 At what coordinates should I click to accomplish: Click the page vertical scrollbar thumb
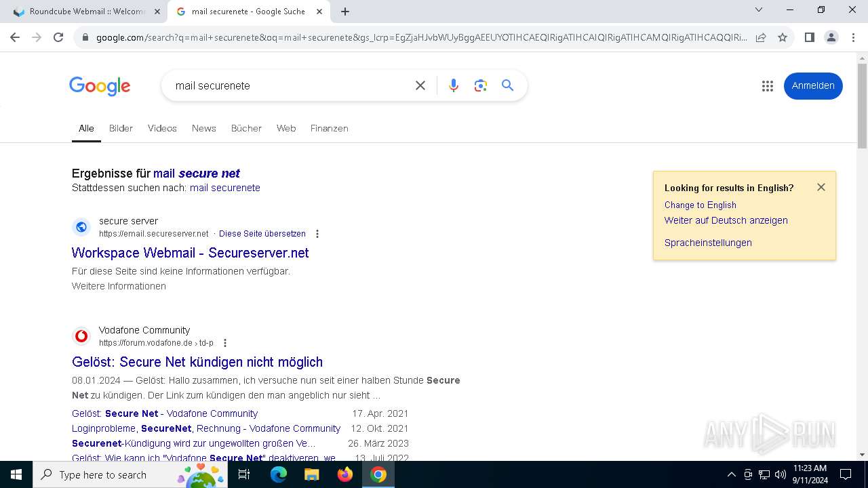pos(862,105)
